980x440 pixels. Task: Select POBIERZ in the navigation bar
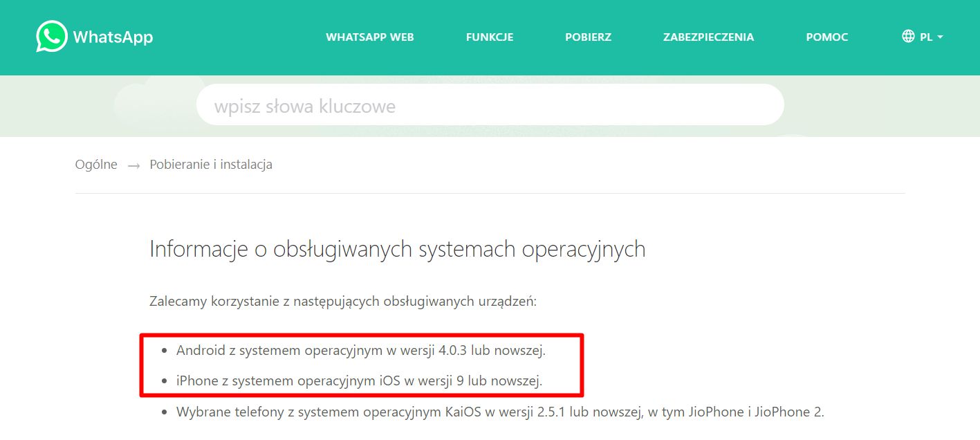[x=588, y=37]
